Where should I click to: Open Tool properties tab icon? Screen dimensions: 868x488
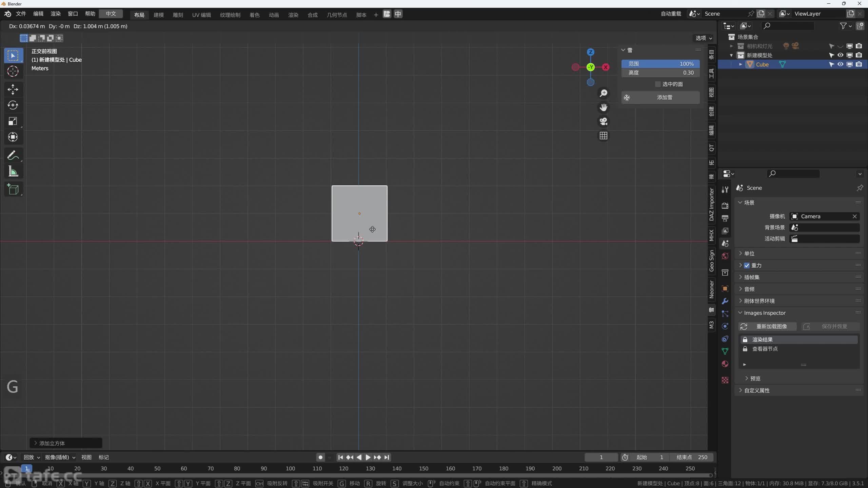725,189
